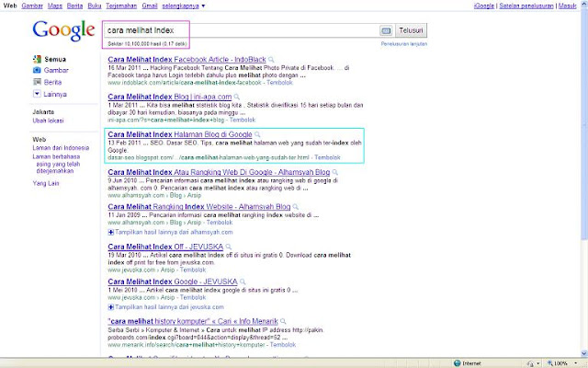Click Tembolok cached link for indoblack.com result

coord(279,83)
